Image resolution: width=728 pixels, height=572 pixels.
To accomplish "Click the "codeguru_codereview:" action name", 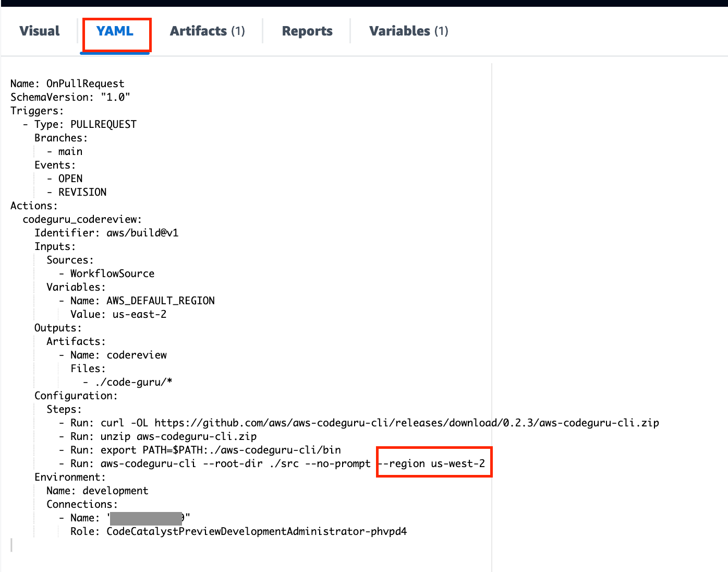I will (x=82, y=219).
